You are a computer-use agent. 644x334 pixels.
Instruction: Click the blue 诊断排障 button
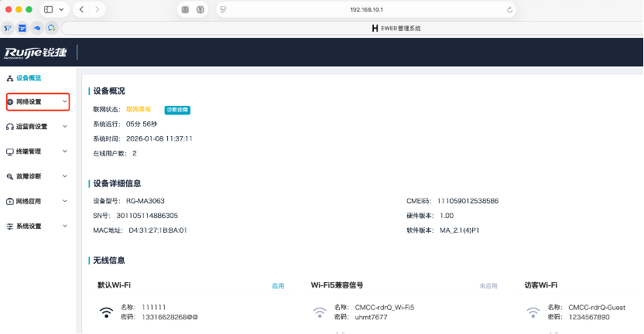click(x=177, y=110)
